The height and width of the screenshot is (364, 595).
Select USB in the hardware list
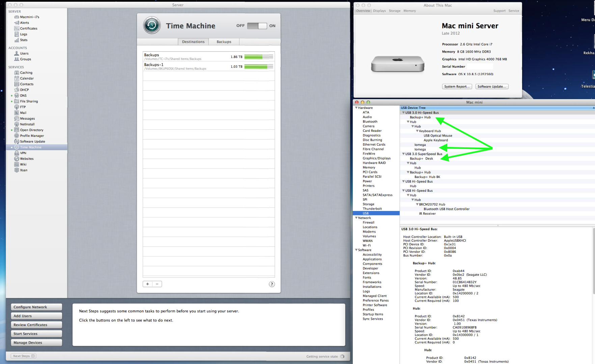point(376,213)
